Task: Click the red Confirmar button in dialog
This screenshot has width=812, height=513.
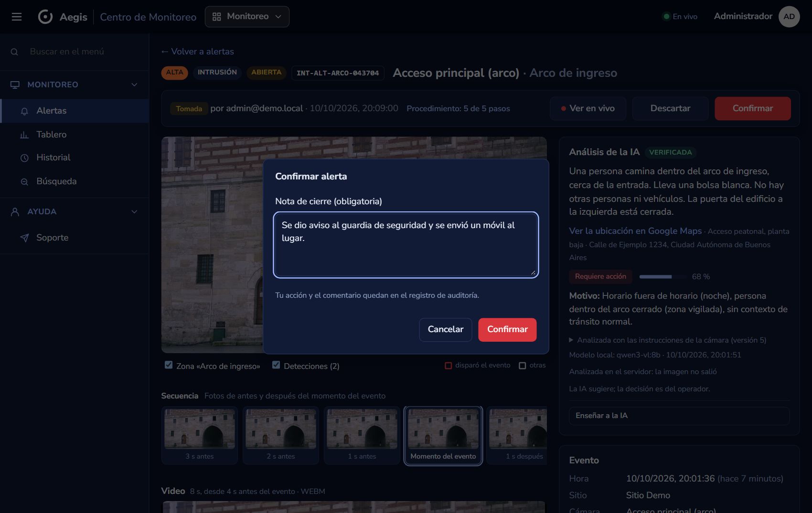Action: (507, 330)
